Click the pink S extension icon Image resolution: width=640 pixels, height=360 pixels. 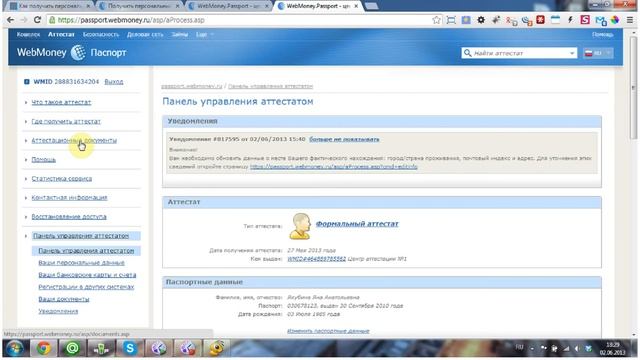pos(585,20)
